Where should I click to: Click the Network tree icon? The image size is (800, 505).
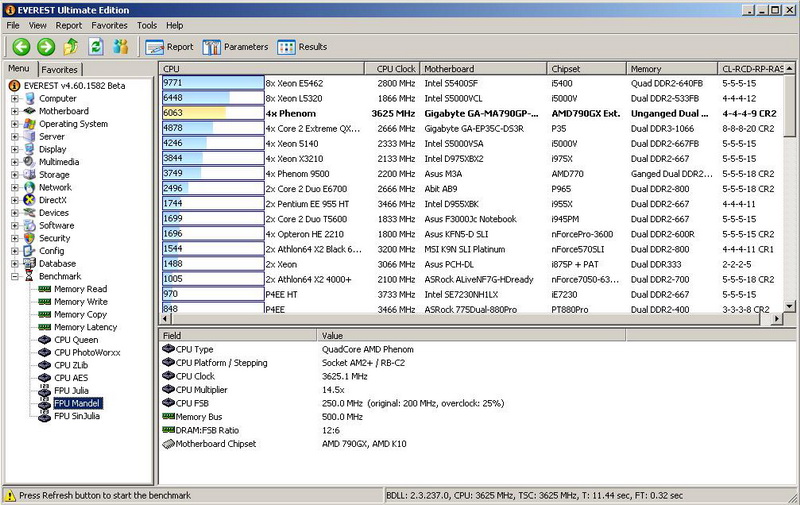click(x=30, y=187)
